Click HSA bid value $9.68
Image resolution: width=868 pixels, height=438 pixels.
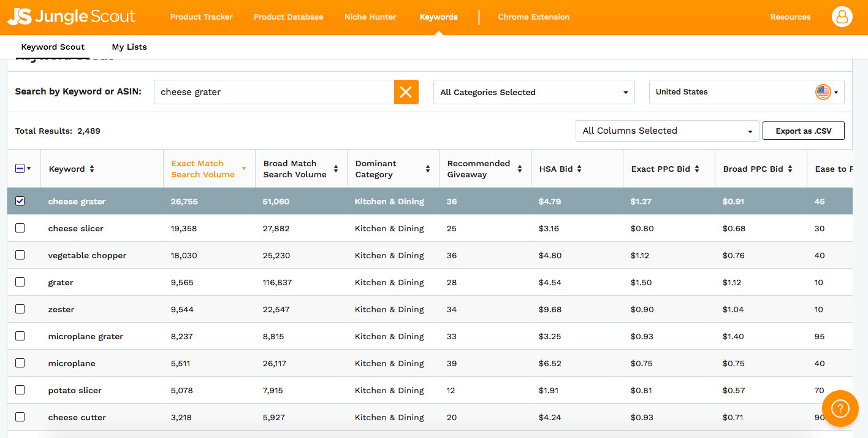550,309
